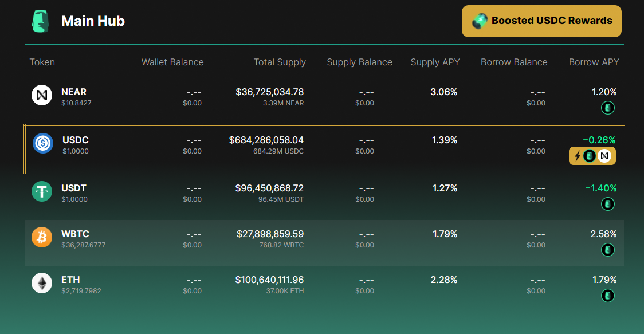644x334 pixels.
Task: Click the boosted rewards badge under USDC borrow APY
Action: coord(592,156)
